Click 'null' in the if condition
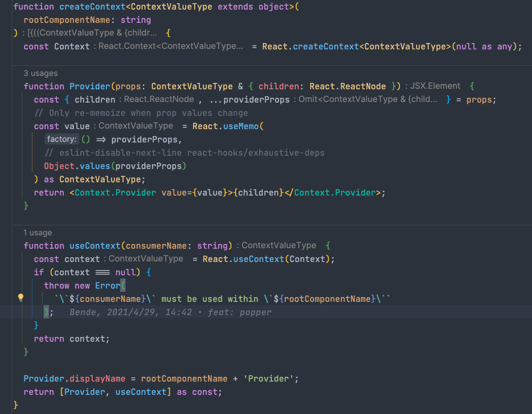Image resolution: width=532 pixels, height=414 pixels. 125,272
